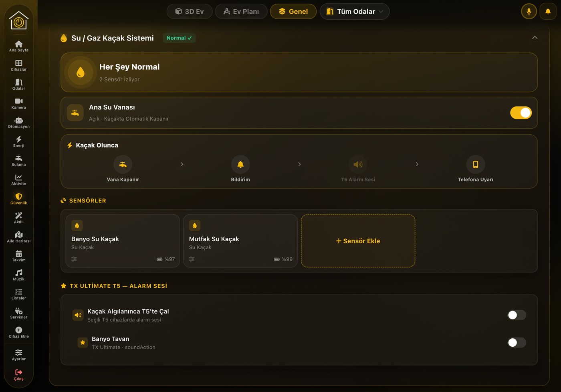The image size is (561, 392).
Task: Open Cihazlar devices page
Action: tap(18, 65)
